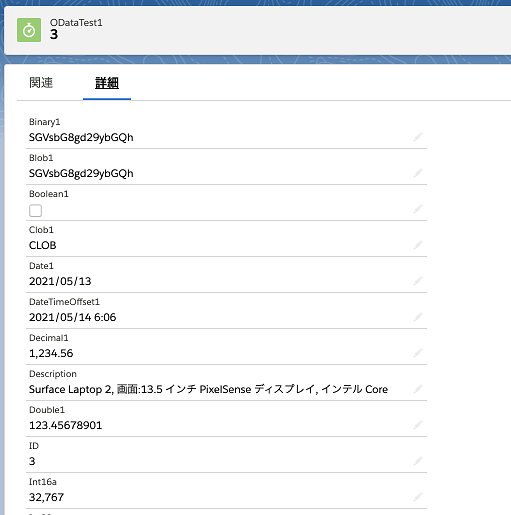The image size is (511, 515).
Task: Click the DateTimeOffset1 value 2021/05/14 6:06
Action: (x=72, y=317)
